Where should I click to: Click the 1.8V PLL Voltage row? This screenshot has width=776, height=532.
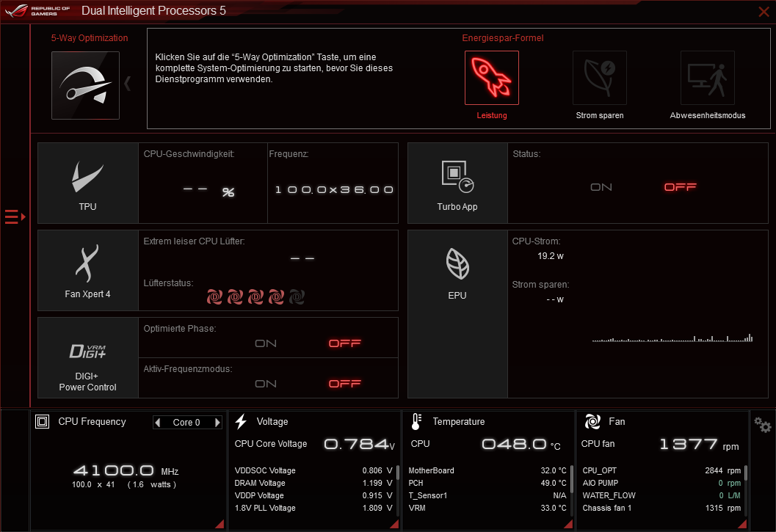click(x=313, y=508)
